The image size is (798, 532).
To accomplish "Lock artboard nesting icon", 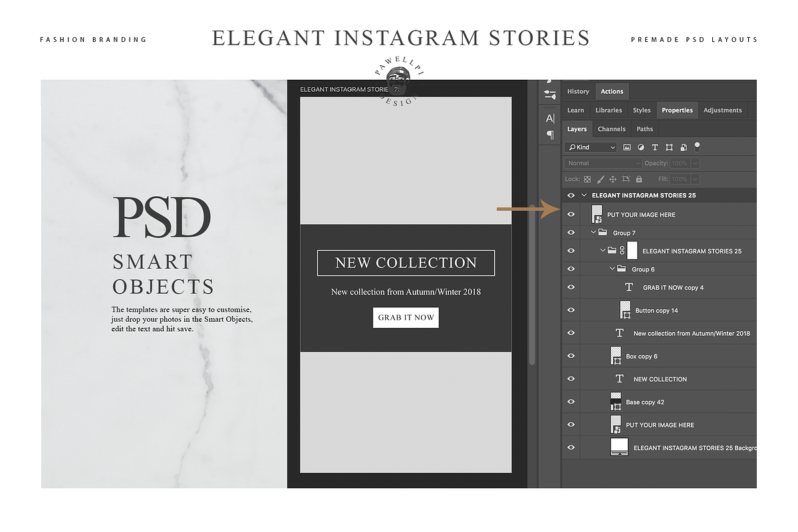I will coord(626,180).
